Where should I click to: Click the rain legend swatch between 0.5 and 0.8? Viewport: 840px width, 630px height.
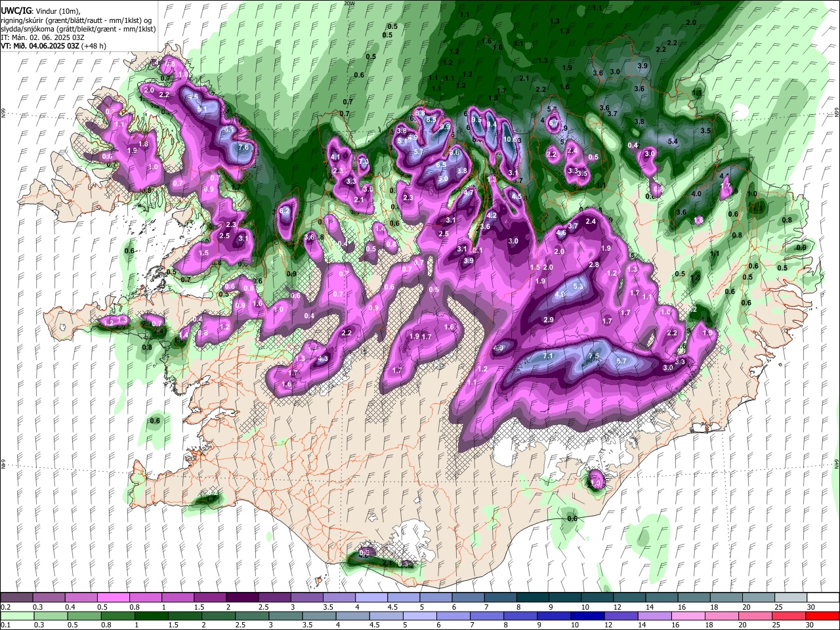(84, 616)
